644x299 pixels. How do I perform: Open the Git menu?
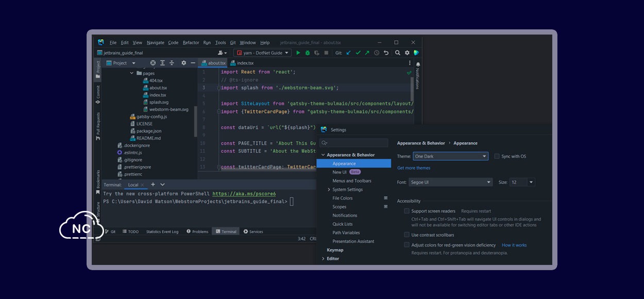[x=233, y=43]
